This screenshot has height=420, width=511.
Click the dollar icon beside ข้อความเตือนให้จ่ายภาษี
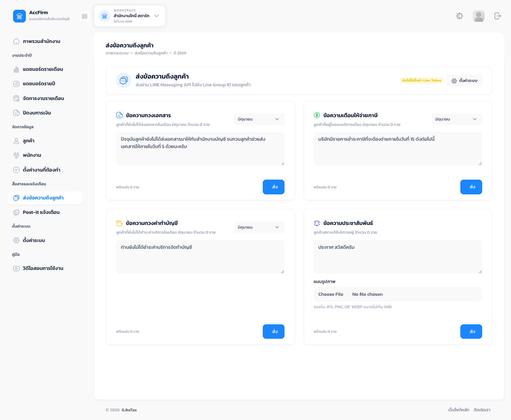317,115
